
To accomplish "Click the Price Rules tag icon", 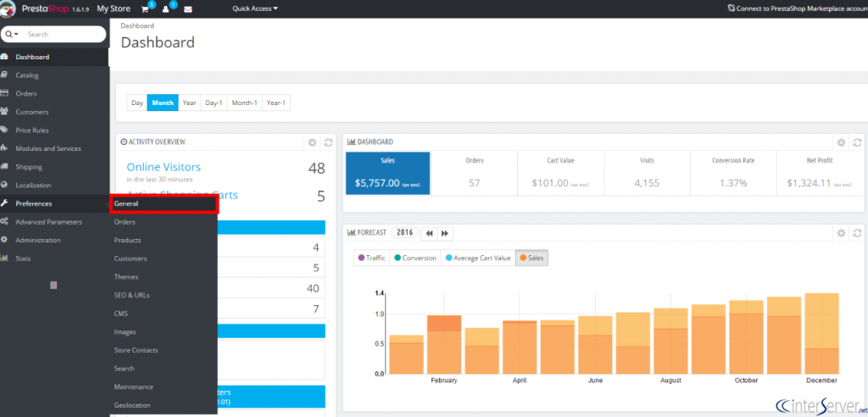I will [x=4, y=131].
